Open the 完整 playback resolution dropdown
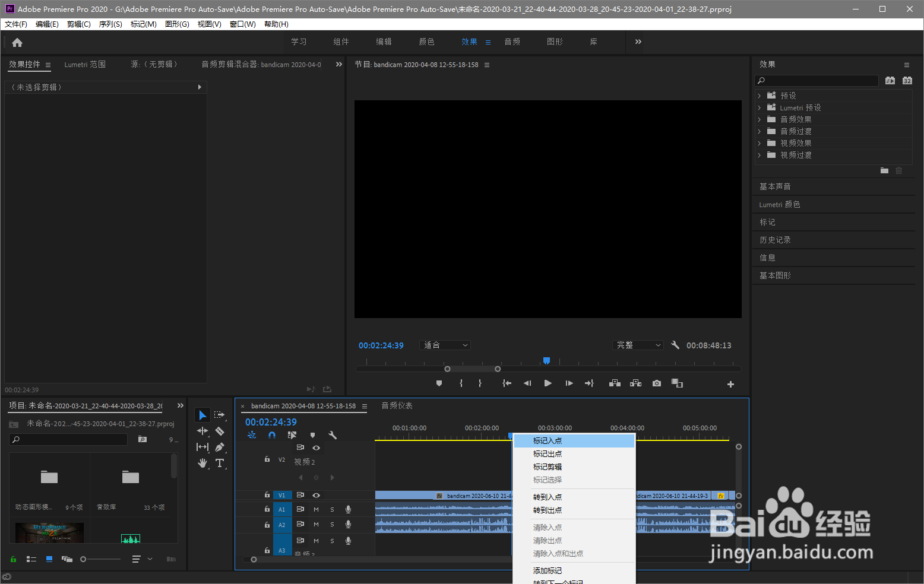Viewport: 924px width, 584px height. (x=638, y=345)
